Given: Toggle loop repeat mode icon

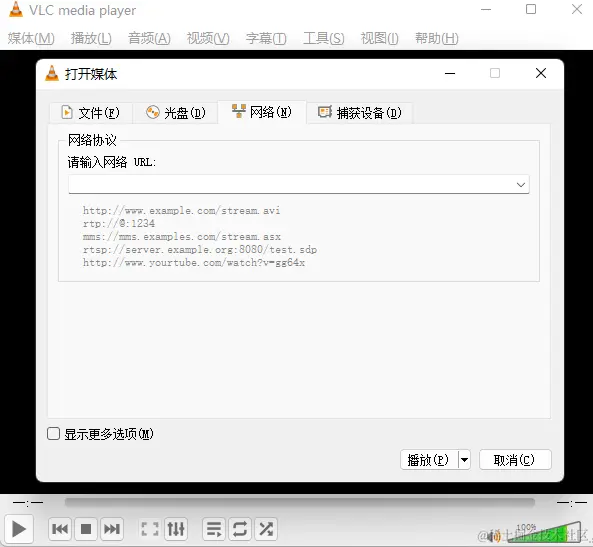Looking at the screenshot, I should coord(240,529).
